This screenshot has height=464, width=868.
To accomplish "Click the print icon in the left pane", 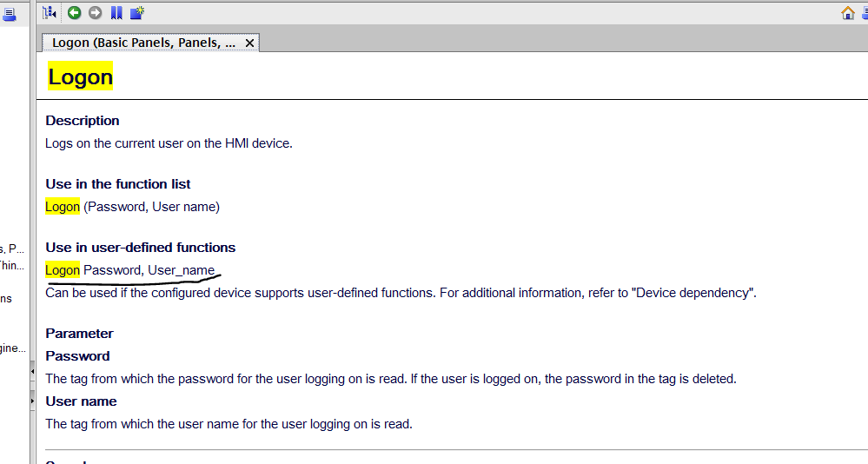I will pos(9,13).
